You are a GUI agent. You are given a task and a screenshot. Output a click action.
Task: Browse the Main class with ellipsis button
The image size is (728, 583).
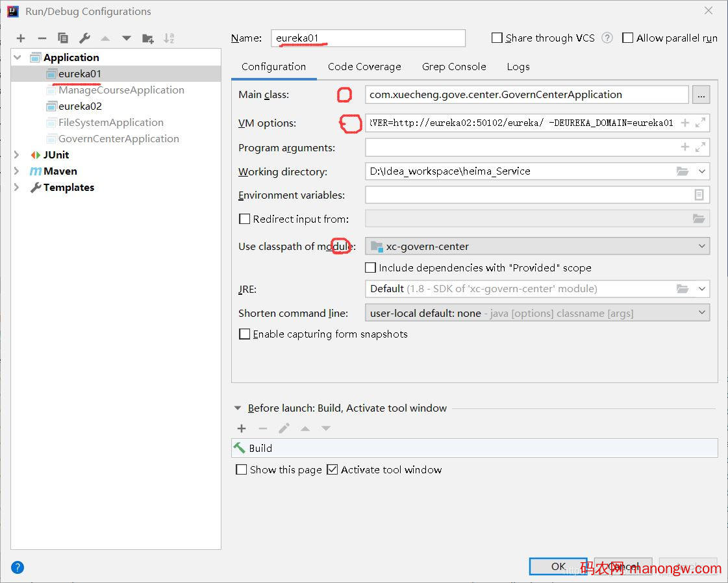[x=701, y=95]
